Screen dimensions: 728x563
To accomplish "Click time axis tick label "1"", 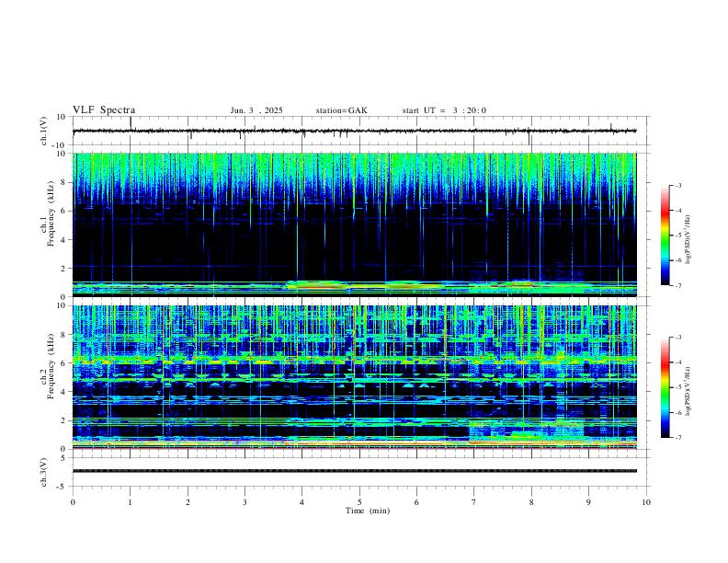I will (130, 502).
